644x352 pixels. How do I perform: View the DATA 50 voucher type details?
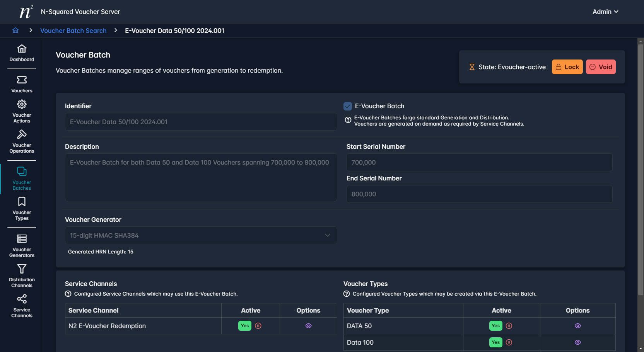pos(577,326)
